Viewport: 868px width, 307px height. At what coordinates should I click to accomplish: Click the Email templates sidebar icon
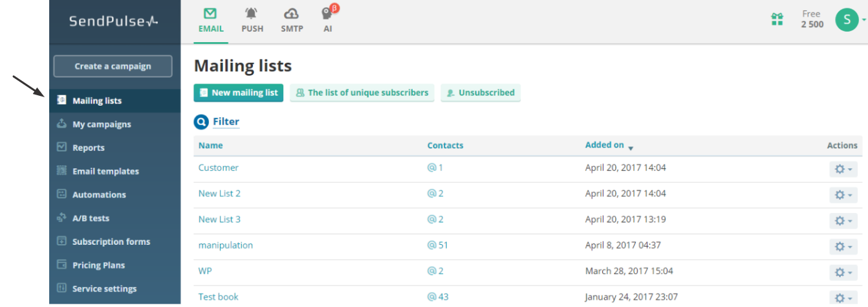pos(62,171)
